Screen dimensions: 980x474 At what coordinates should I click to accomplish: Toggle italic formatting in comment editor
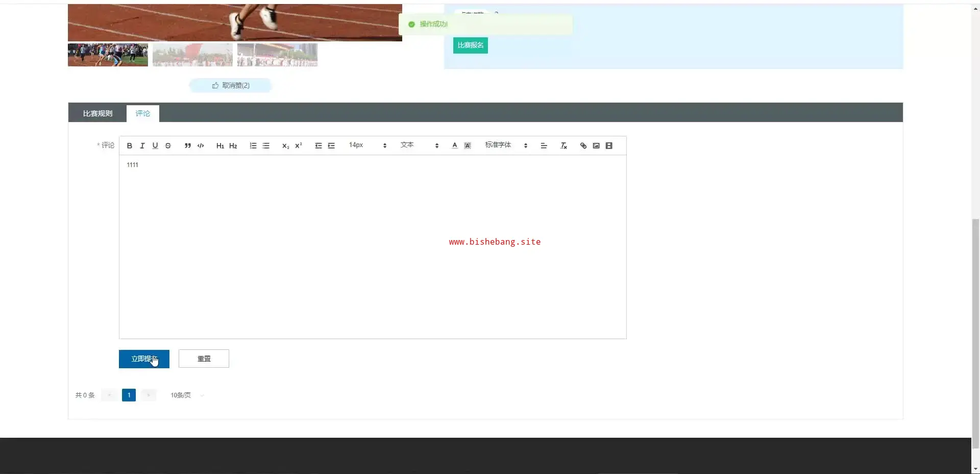142,146
